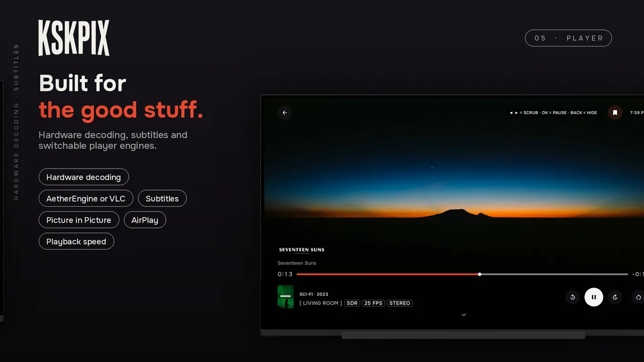Click the 25 FPS badge
The height and width of the screenshot is (362, 644).
tap(373, 303)
